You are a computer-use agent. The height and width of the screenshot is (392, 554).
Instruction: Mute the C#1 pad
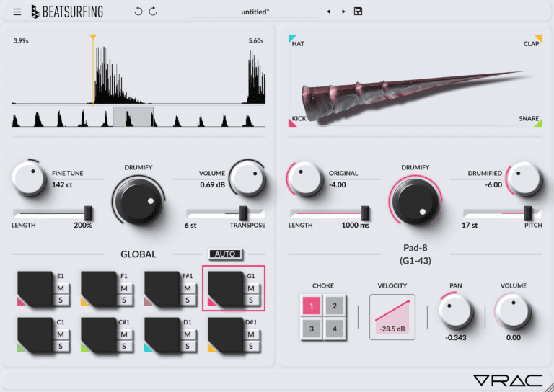pos(124,334)
